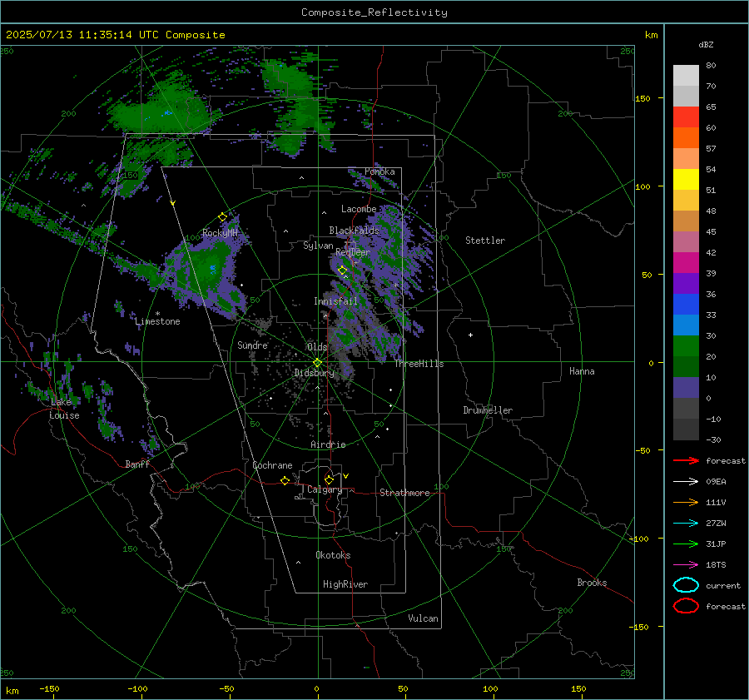The width and height of the screenshot is (749, 700).
Task: Click the Strathmore city label
Action: click(404, 493)
